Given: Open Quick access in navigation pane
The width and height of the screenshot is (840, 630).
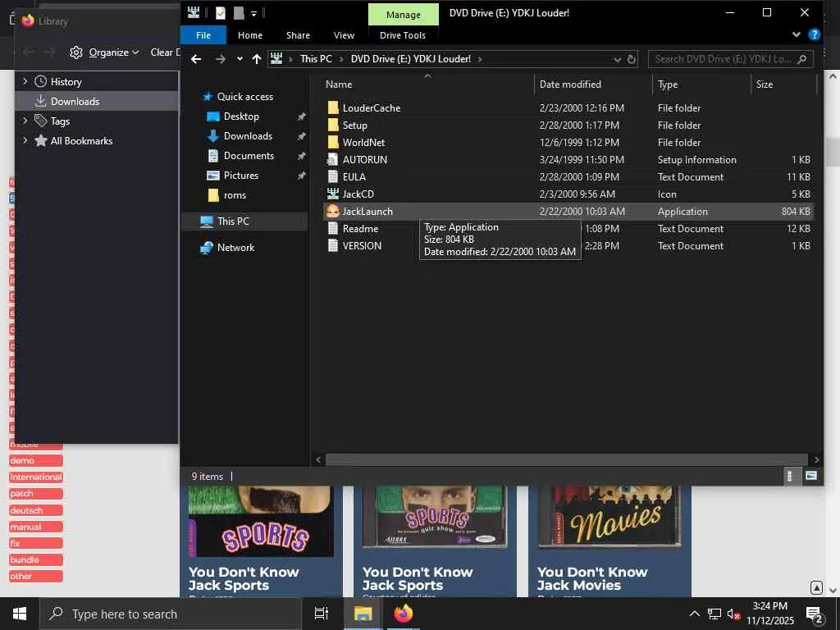Looking at the screenshot, I should [x=244, y=97].
